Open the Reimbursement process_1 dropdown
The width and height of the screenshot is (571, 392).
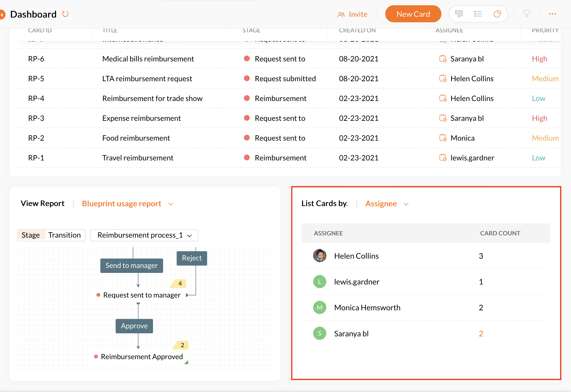click(144, 235)
